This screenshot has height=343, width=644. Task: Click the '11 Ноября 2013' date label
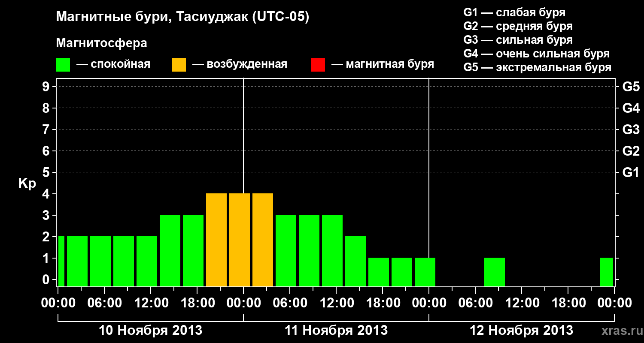(336, 330)
